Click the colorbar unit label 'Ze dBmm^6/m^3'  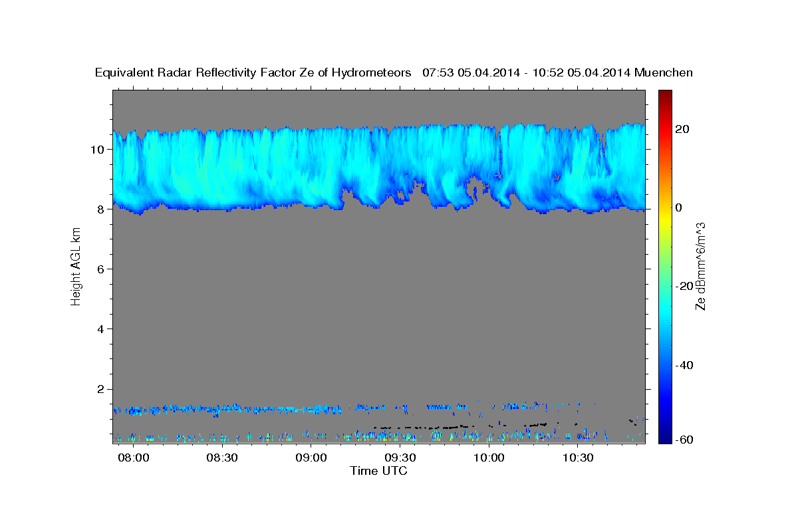(700, 266)
